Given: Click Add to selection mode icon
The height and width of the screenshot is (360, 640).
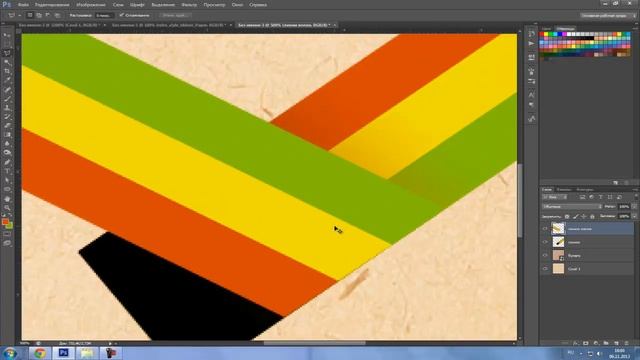Looking at the screenshot, I should pos(39,15).
